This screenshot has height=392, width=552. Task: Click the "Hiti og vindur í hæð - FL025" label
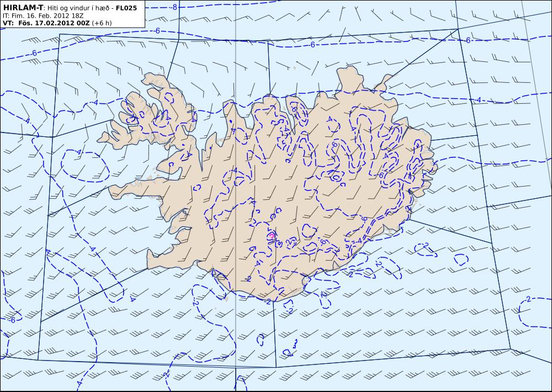tap(92, 8)
